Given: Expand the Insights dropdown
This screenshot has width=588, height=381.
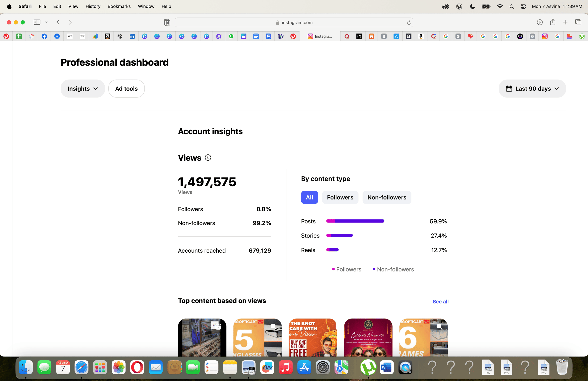Looking at the screenshot, I should coord(83,88).
